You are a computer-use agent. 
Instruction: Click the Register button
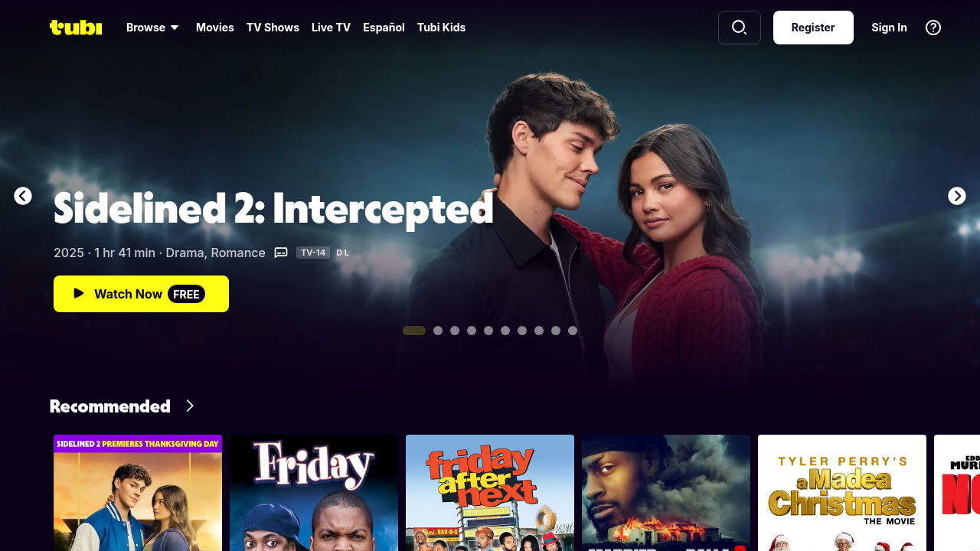click(813, 28)
